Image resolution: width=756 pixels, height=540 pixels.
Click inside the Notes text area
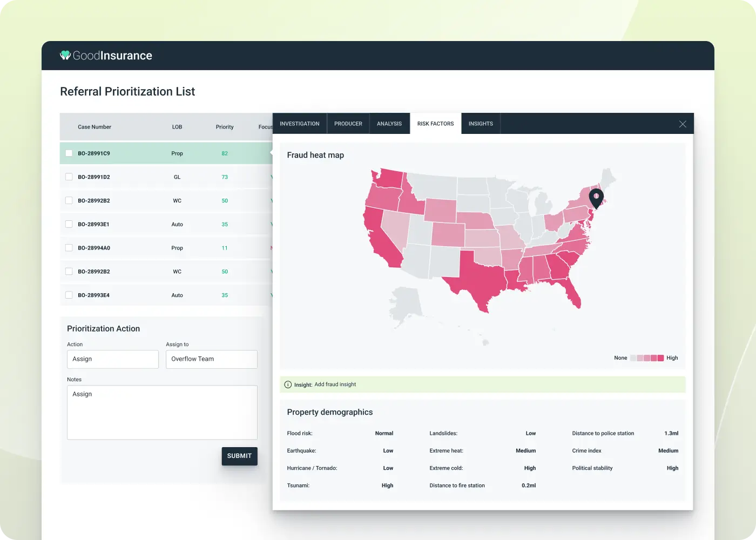tap(162, 413)
